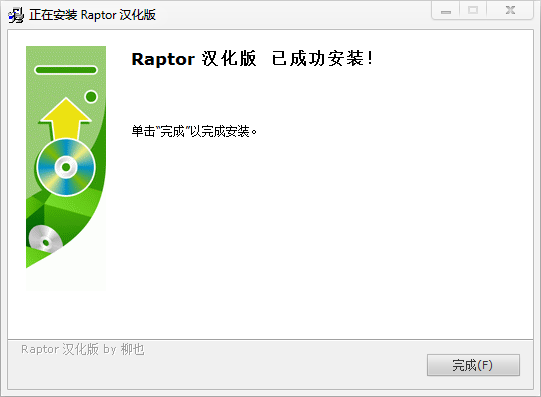Image resolution: width=541 pixels, height=397 pixels.
Task: Click the Raptor 汉化版 by 柳也 branding text
Action: pos(83,349)
